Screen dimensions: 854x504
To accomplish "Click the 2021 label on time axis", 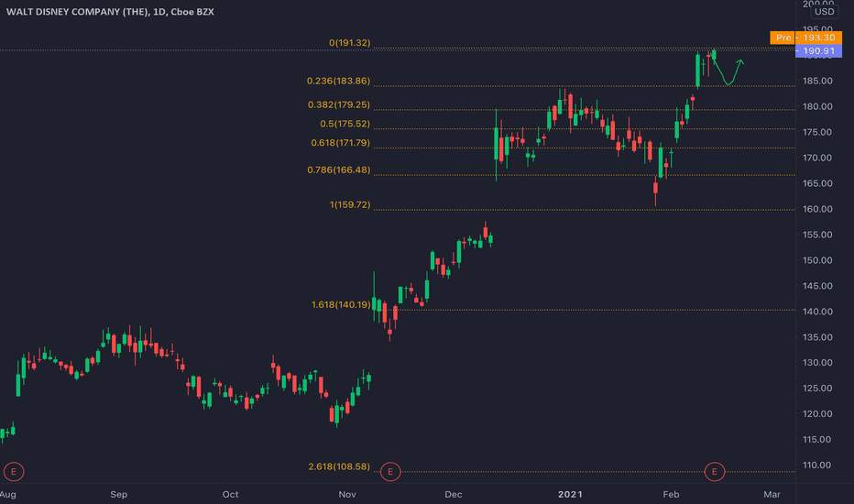I will pyautogui.click(x=570, y=494).
